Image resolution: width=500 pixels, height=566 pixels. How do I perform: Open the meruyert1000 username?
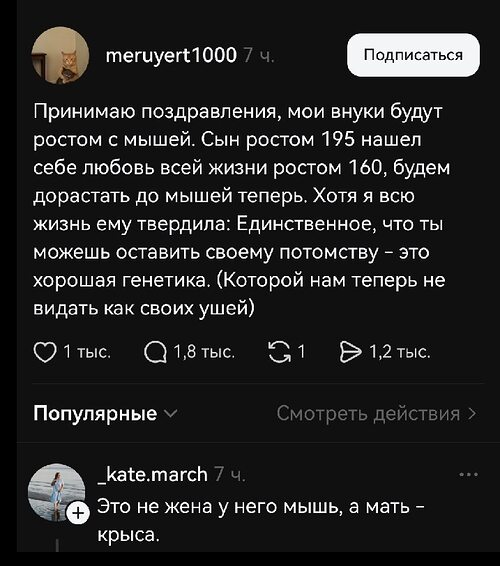[x=171, y=55]
